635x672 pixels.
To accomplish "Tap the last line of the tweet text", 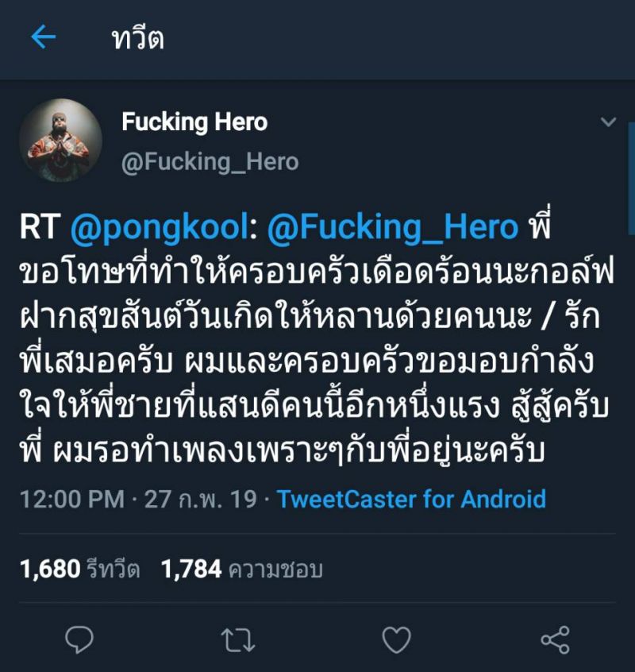I will tap(285, 454).
